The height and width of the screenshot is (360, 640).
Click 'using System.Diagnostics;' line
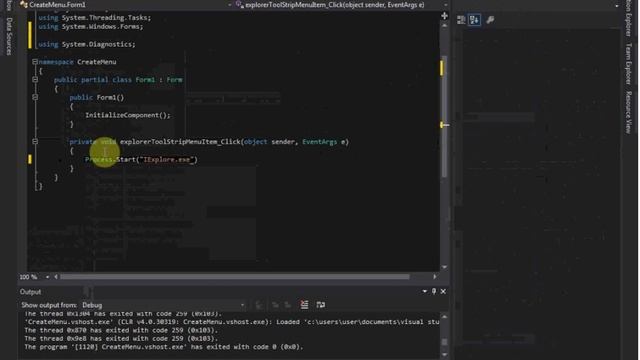tap(87, 44)
